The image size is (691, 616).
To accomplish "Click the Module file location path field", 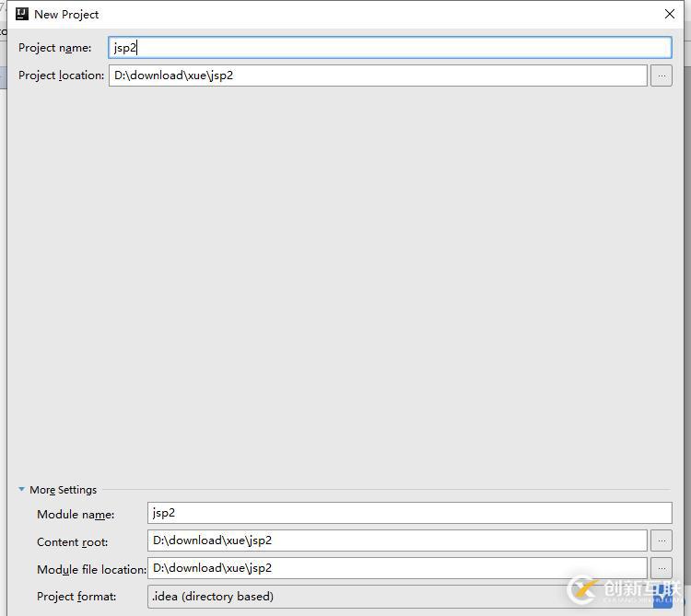I will click(x=397, y=568).
